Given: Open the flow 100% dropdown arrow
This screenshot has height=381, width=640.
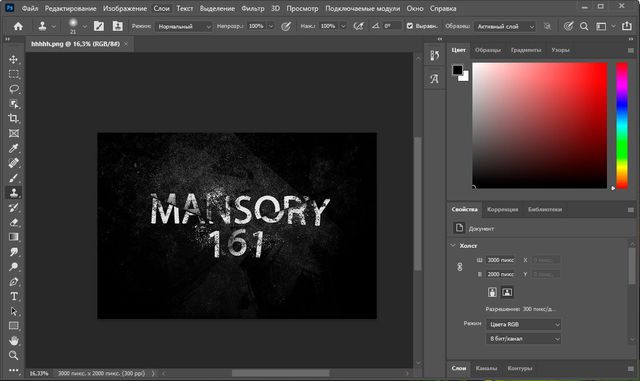Looking at the screenshot, I should 343,26.
